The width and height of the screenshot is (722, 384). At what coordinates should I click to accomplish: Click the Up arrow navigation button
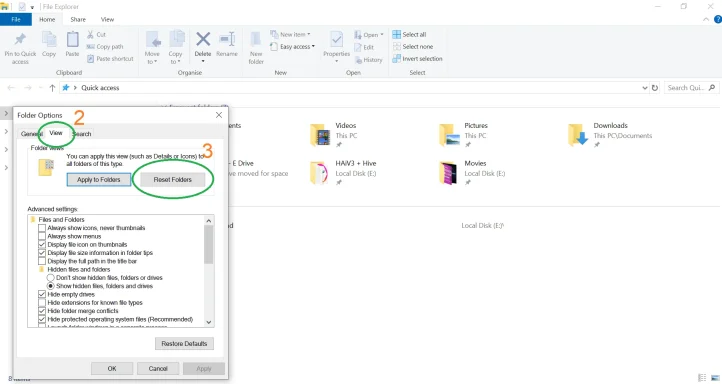pos(52,87)
